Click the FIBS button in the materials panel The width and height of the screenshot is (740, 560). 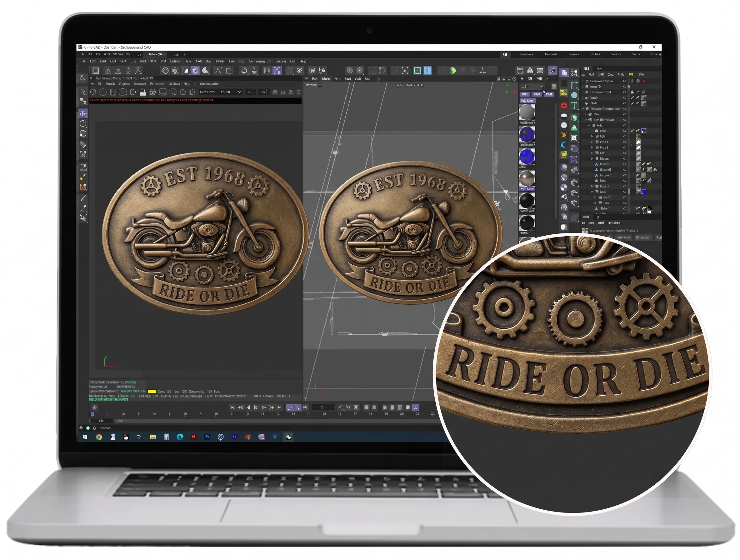(525, 94)
